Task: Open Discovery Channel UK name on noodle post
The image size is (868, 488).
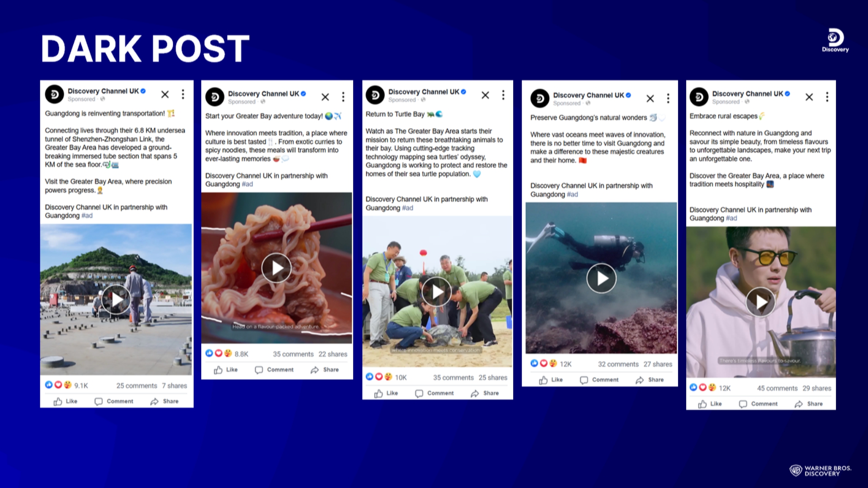Action: pyautogui.click(x=264, y=94)
